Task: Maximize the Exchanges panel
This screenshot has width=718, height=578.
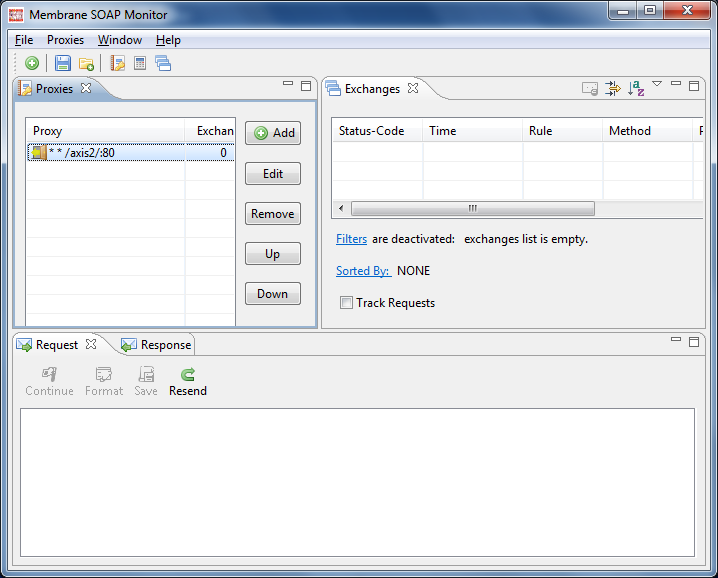Action: tap(694, 86)
